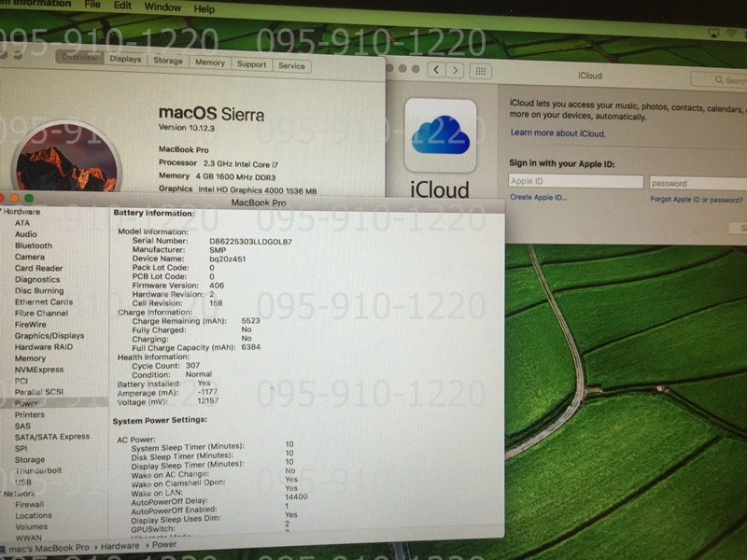Click Learn more about iCloud link
This screenshot has height=560, width=747.
557,133
